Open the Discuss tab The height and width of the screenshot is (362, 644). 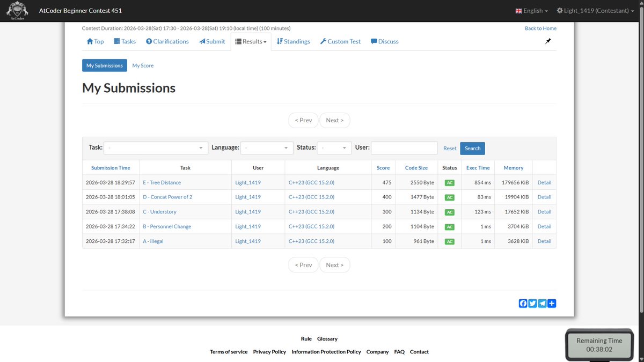pos(385,41)
